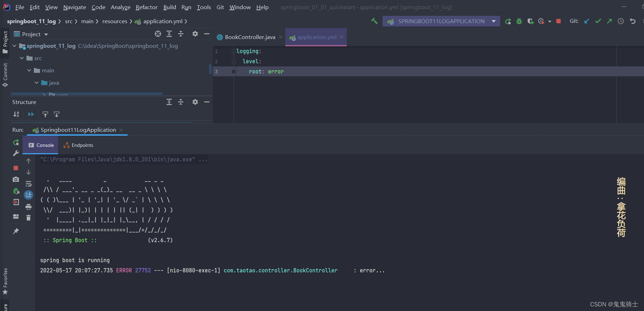Collapse the main folder node
The width and height of the screenshot is (644, 311).
29,71
